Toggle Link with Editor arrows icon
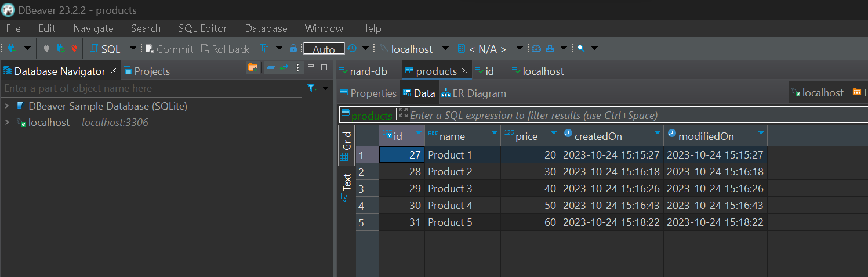The height and width of the screenshot is (277, 868). 284,68
